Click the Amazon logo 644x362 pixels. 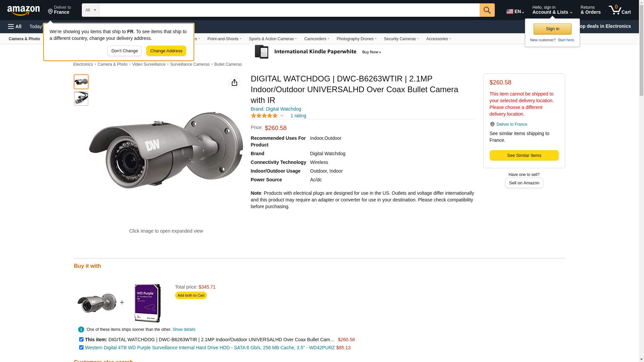[x=23, y=11]
